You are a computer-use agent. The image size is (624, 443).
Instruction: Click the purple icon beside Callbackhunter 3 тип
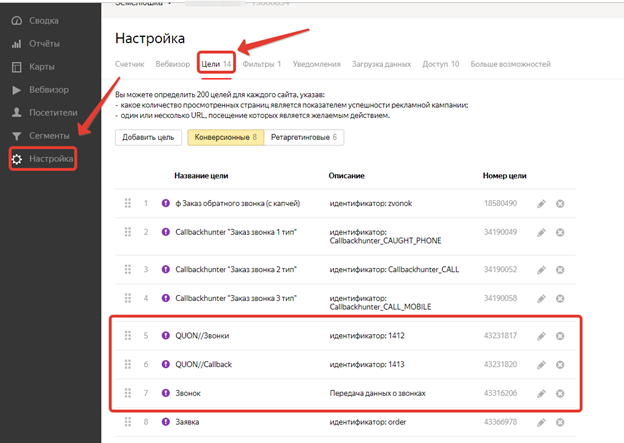(166, 298)
